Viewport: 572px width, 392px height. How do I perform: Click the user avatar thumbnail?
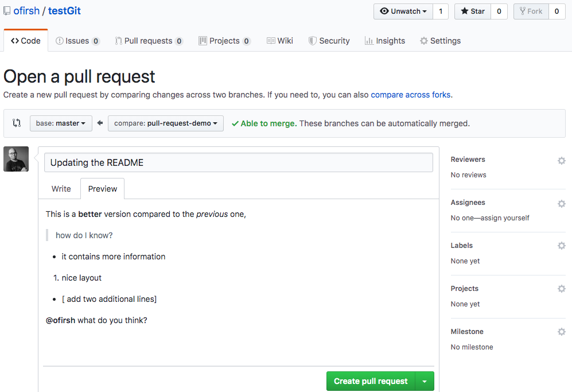[x=16, y=159]
